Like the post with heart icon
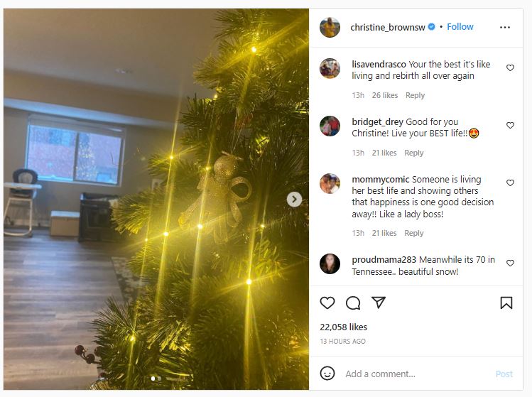The image size is (532, 397). 327,303
